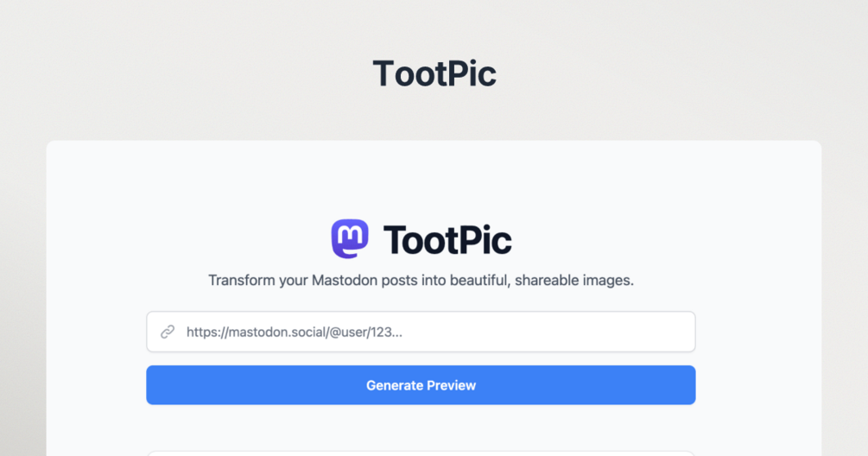Click the purple Mastodon logo icon

(x=350, y=238)
